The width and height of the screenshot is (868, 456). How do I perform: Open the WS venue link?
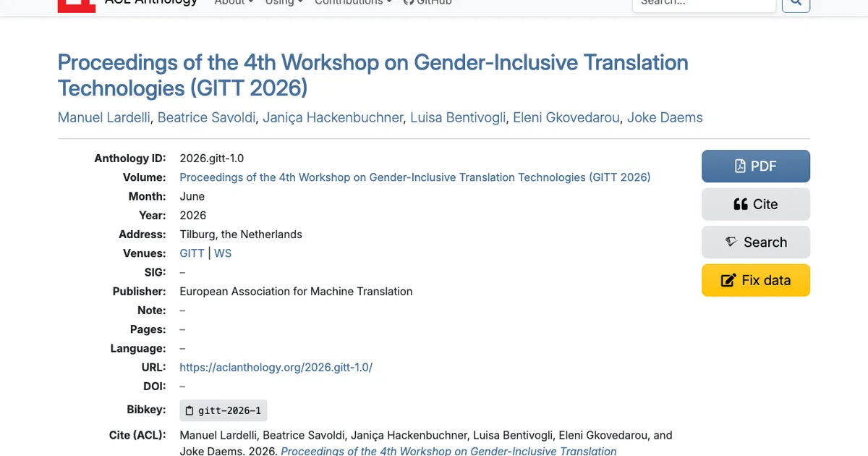coord(223,253)
